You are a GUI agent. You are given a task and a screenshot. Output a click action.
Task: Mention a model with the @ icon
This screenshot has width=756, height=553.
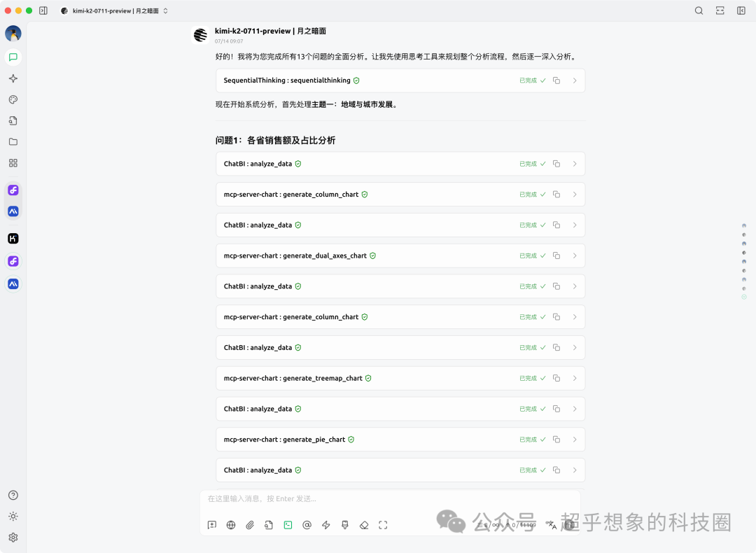[307, 525]
